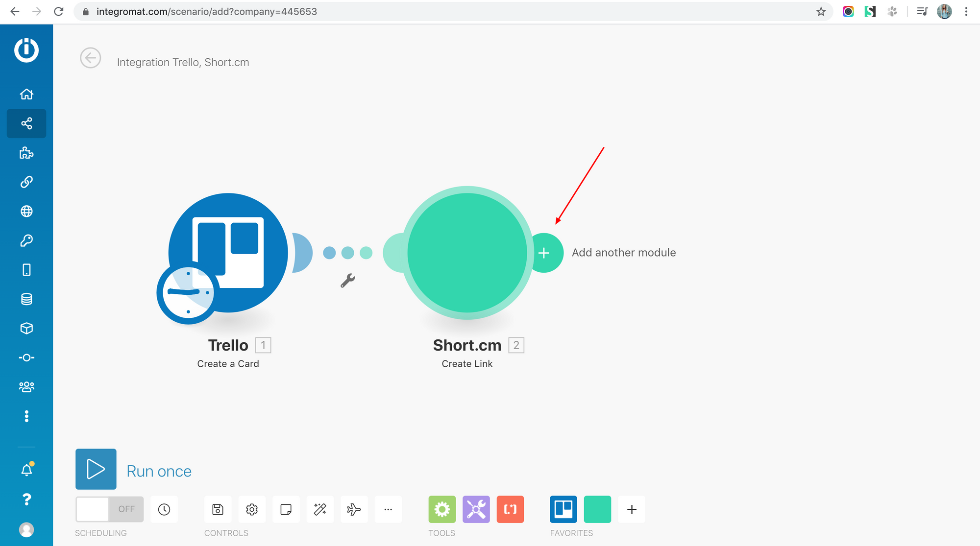The height and width of the screenshot is (546, 980).
Task: Click the Notes sticky icon
Action: click(286, 509)
